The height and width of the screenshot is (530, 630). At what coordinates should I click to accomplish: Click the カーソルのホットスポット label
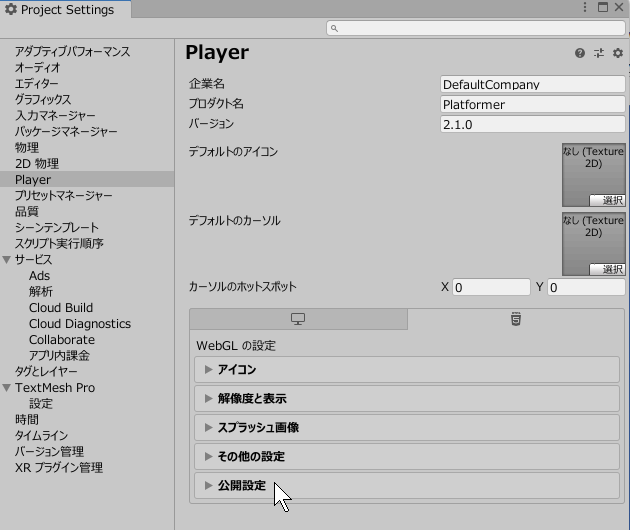[243, 287]
